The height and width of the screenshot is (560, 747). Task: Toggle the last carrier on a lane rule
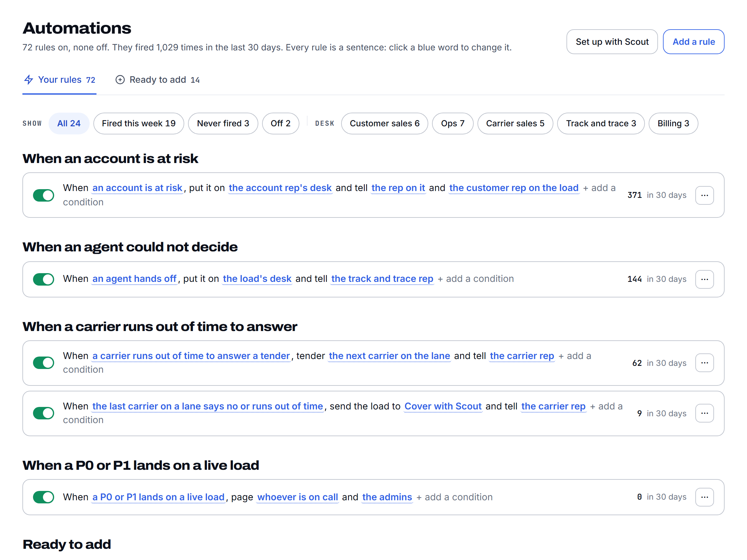[44, 413]
